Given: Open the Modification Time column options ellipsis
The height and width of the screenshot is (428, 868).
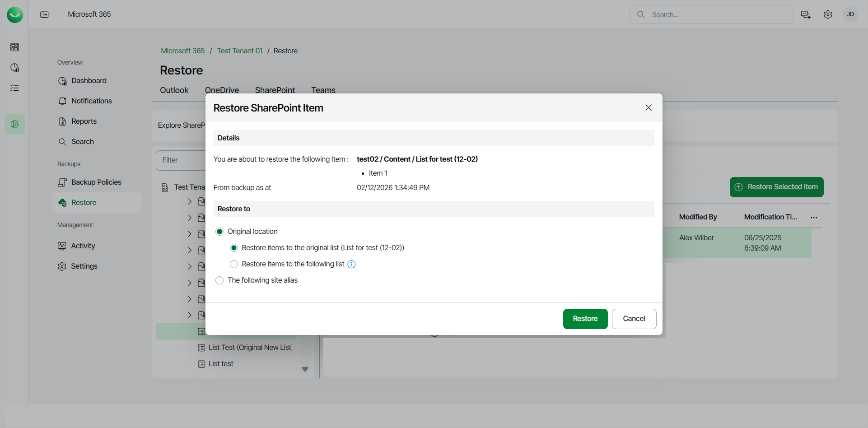Looking at the screenshot, I should (814, 217).
